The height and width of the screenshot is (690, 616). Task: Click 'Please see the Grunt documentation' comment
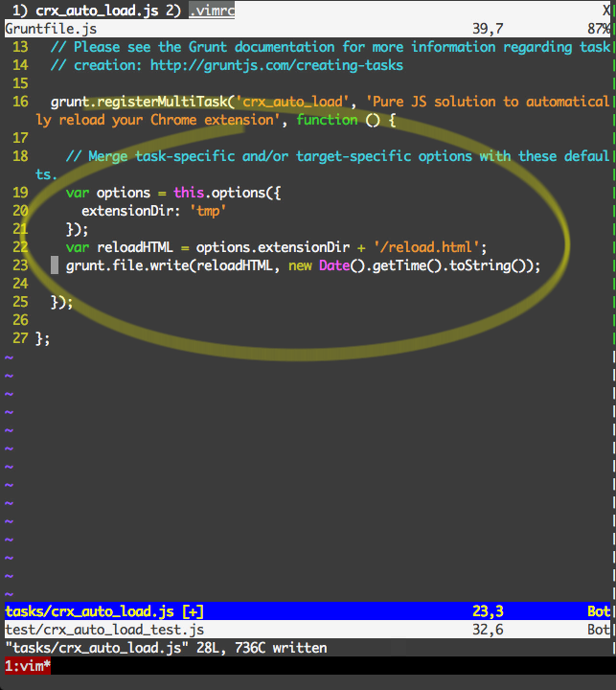(204, 47)
